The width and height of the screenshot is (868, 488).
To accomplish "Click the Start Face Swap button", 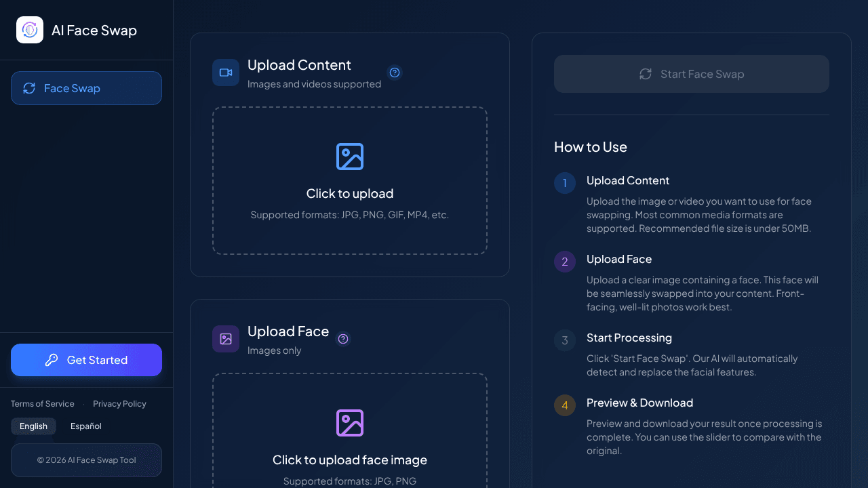I will (692, 74).
